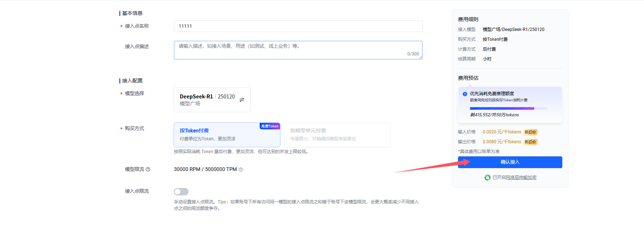Click the 确认接入 button
Screen dimensions: 644x230
(510, 162)
